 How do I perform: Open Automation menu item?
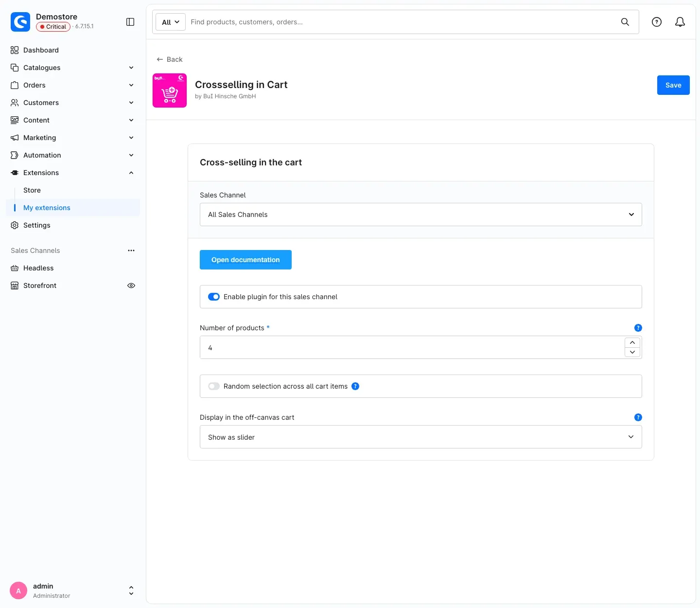tap(42, 155)
